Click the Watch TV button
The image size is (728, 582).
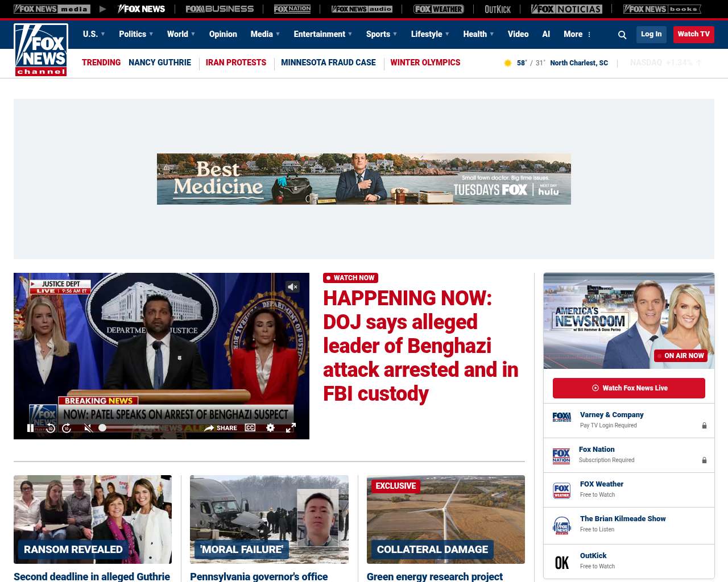pos(694,34)
